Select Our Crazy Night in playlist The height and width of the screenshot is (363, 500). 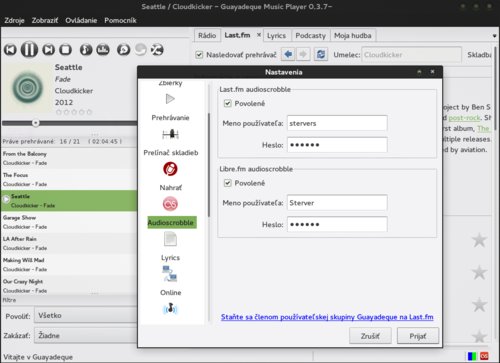[x=69, y=286]
